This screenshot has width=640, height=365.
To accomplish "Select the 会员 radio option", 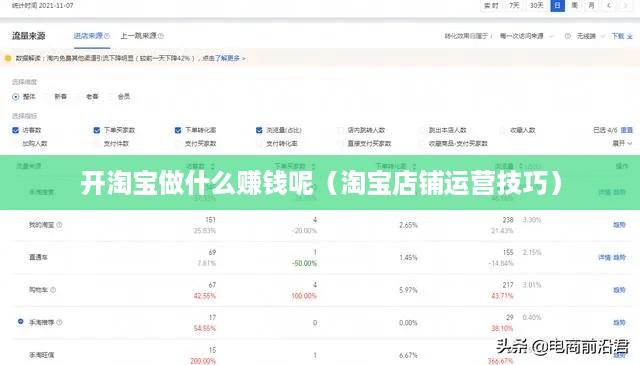I will click(111, 97).
